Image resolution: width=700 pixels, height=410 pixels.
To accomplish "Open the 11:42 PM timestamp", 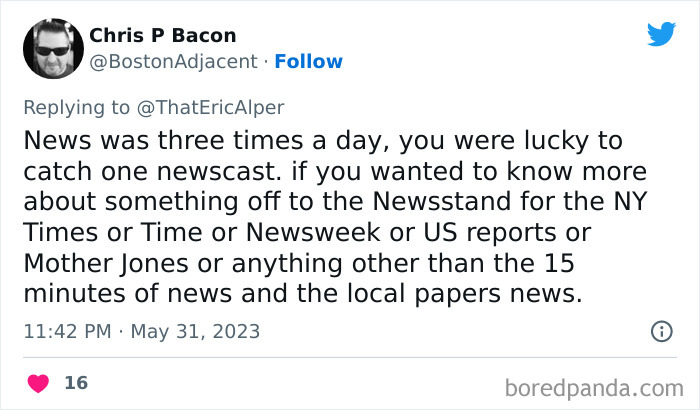I will tap(65, 331).
